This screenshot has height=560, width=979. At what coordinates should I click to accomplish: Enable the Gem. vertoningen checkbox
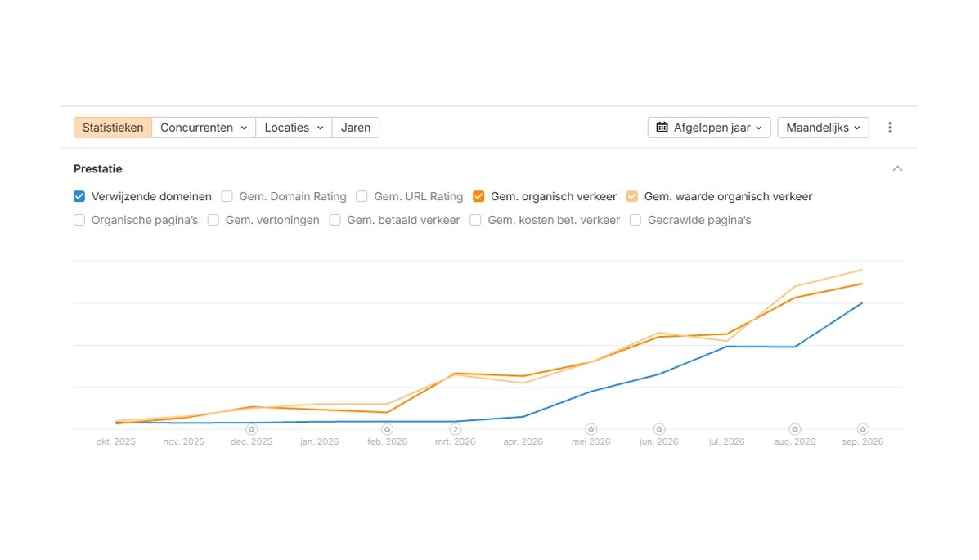tap(213, 221)
